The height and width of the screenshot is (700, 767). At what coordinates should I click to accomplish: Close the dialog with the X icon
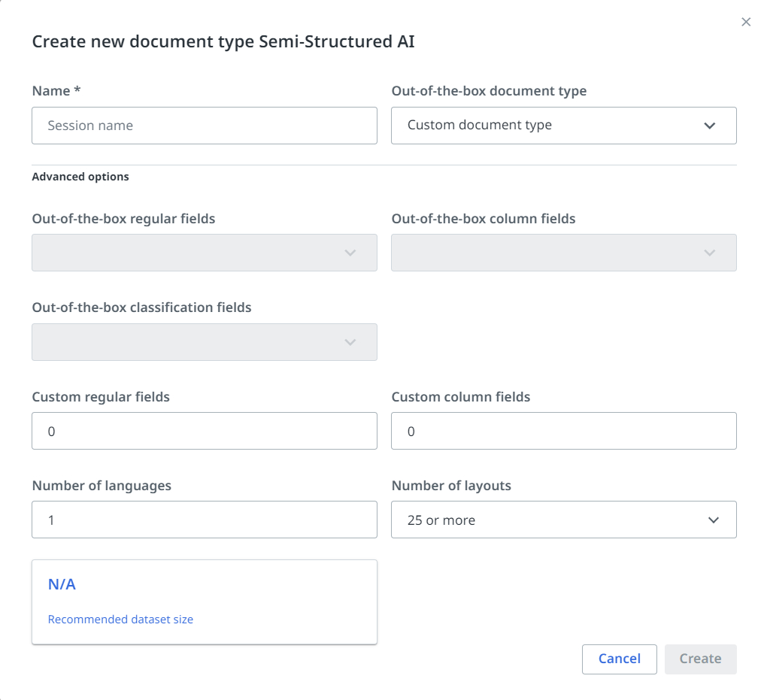[x=746, y=22]
